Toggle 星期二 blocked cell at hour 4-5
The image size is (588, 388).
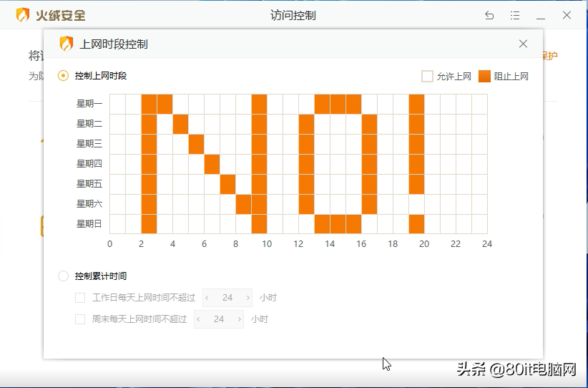point(180,125)
